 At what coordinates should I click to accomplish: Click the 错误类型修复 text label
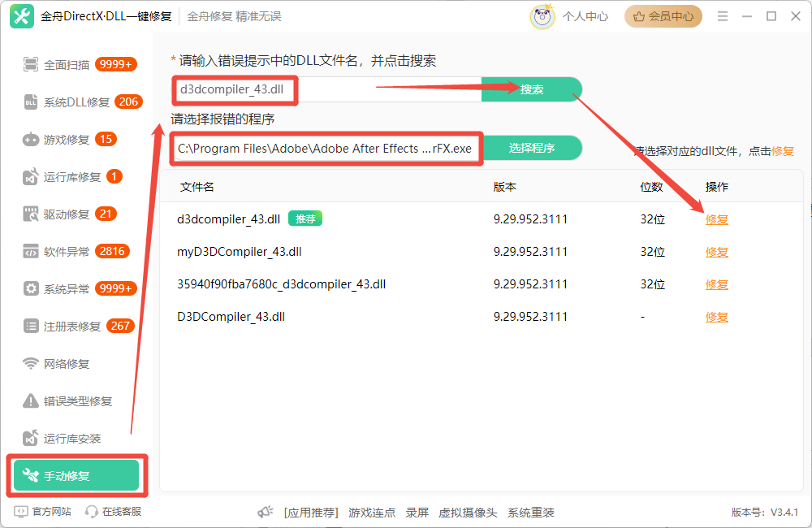tap(78, 401)
